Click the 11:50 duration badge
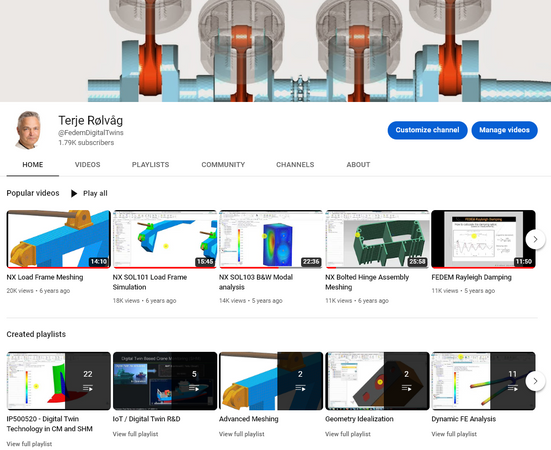Viewport: 551px width, 450px height. coord(524,261)
